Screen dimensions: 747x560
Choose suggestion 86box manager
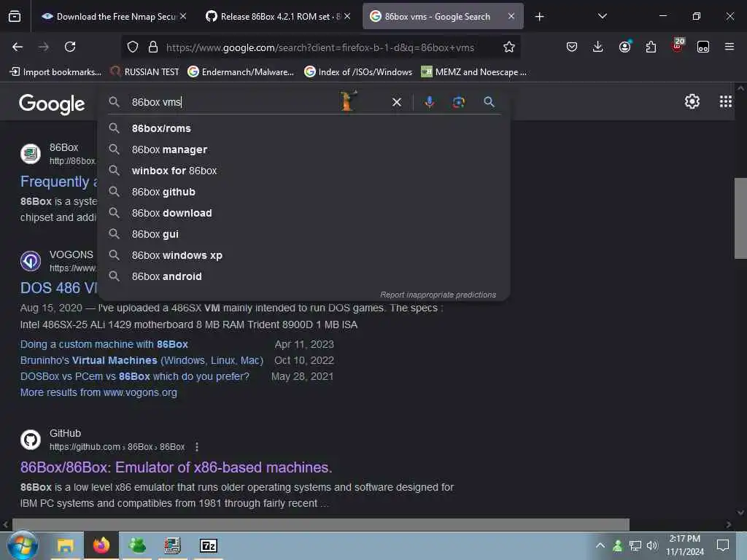coord(303,149)
